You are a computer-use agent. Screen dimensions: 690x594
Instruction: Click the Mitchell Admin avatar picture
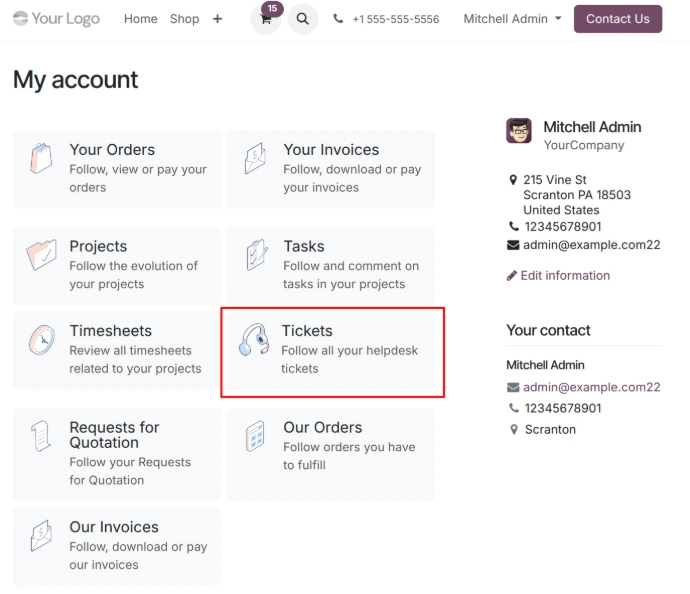pos(519,131)
